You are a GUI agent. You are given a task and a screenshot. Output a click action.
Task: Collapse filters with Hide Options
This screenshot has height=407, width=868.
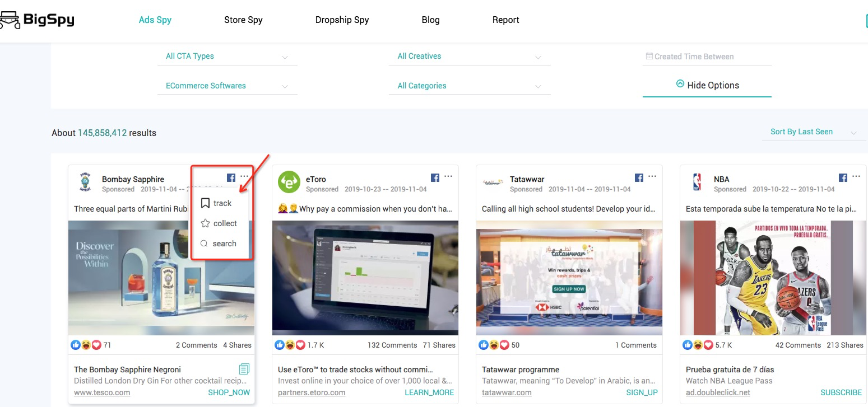(707, 85)
